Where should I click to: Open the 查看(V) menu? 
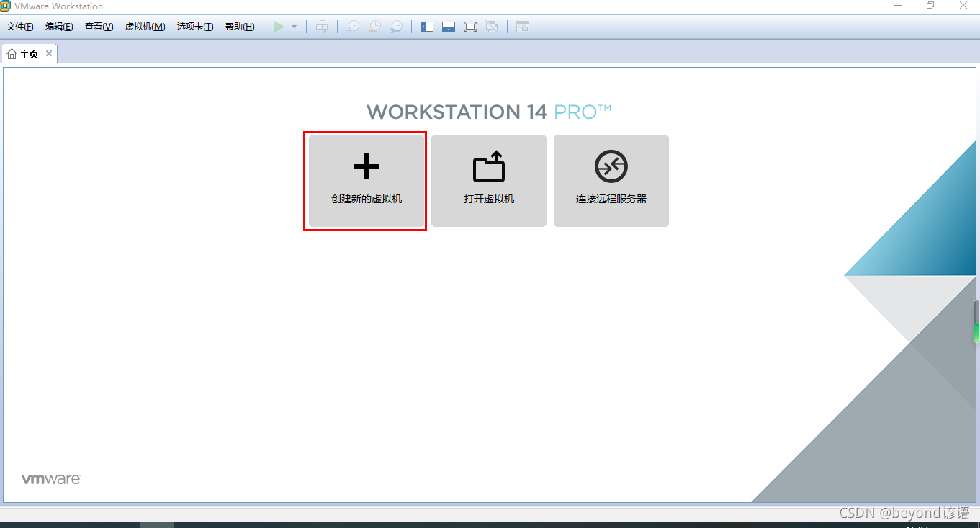pyautogui.click(x=99, y=27)
